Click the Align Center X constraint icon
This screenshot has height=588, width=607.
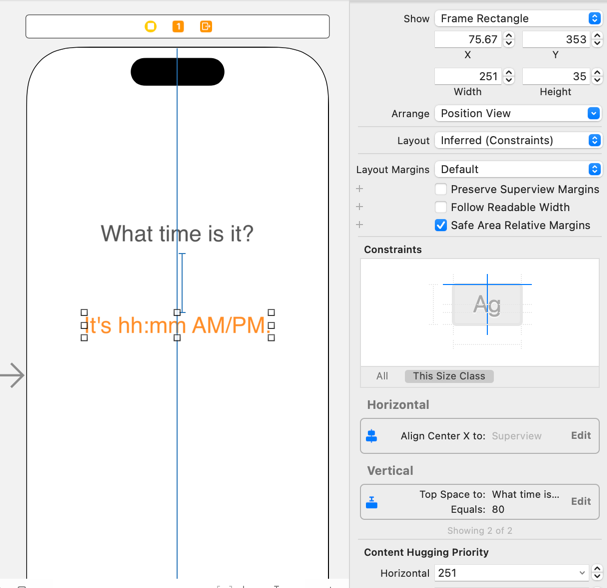pos(372,436)
